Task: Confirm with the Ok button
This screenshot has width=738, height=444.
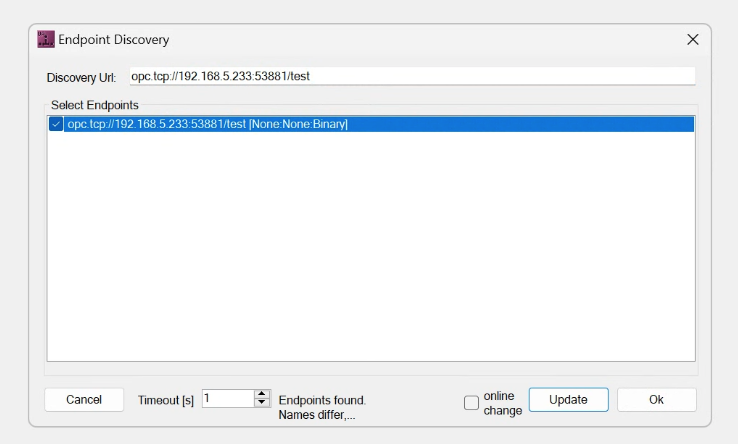Action: (657, 400)
